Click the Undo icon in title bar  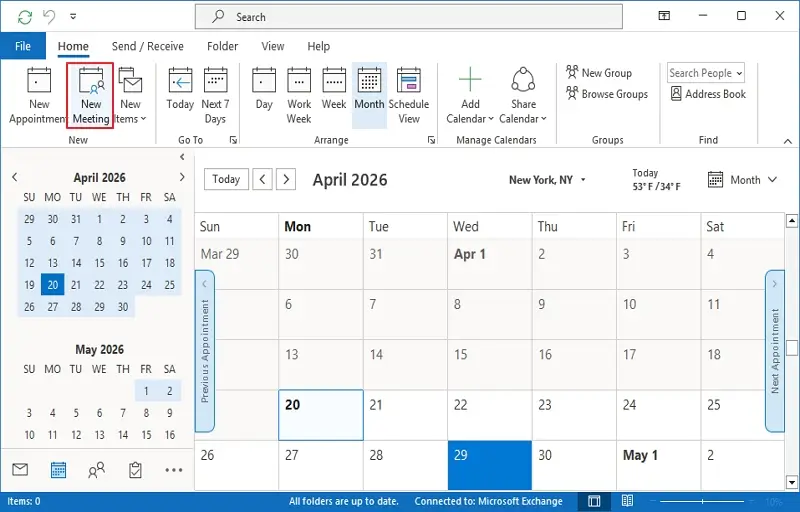point(49,17)
